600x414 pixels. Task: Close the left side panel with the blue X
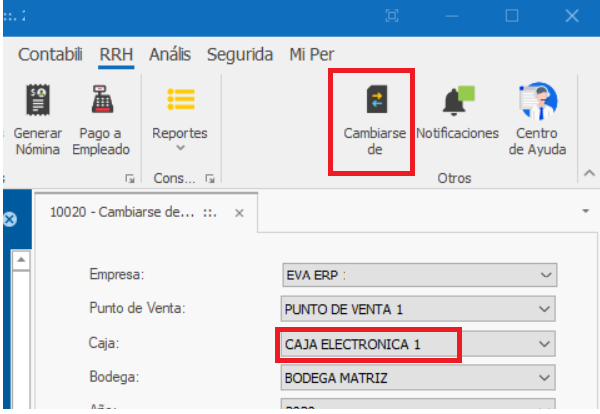10,220
